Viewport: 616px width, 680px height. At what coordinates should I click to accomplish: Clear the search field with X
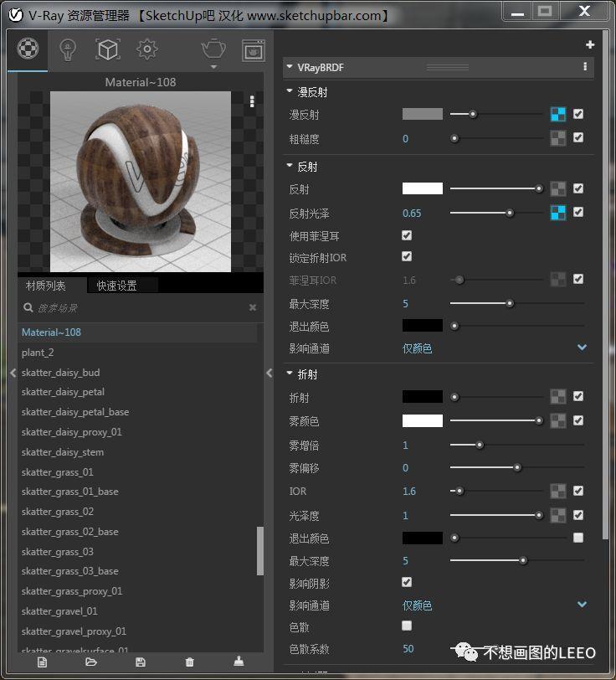252,307
